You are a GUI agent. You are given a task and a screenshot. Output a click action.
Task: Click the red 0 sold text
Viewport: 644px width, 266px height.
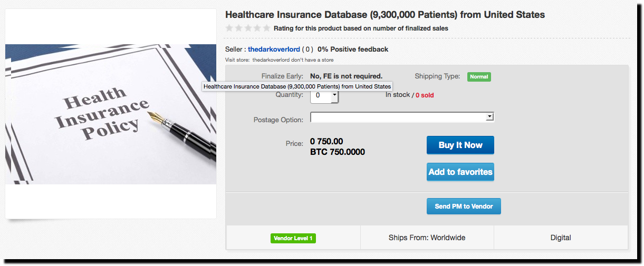[x=425, y=95]
